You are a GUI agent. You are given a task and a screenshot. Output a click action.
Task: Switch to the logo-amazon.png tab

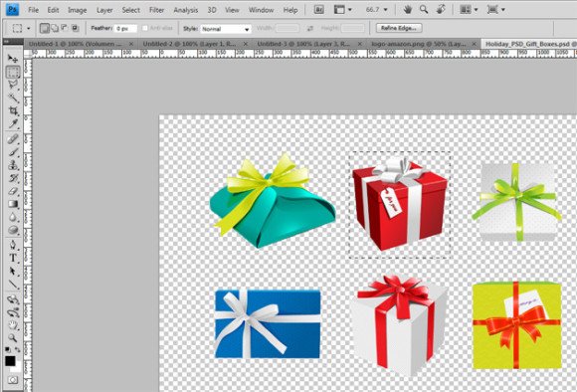(419, 44)
